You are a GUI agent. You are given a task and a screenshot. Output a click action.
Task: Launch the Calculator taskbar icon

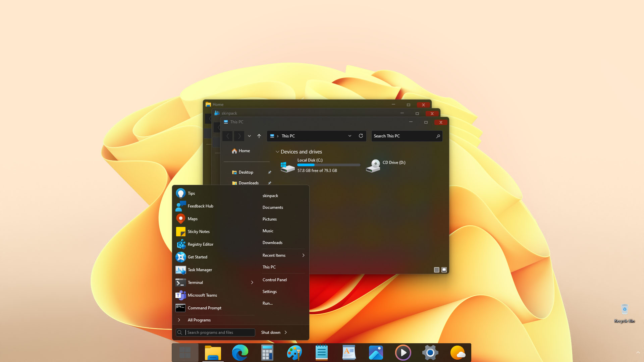point(267,353)
